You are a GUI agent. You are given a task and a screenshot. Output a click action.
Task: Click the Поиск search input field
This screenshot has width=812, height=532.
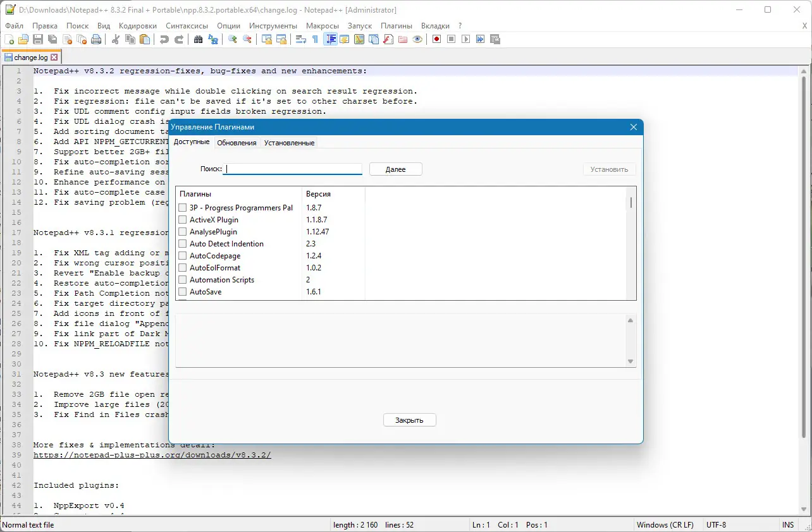coord(293,169)
